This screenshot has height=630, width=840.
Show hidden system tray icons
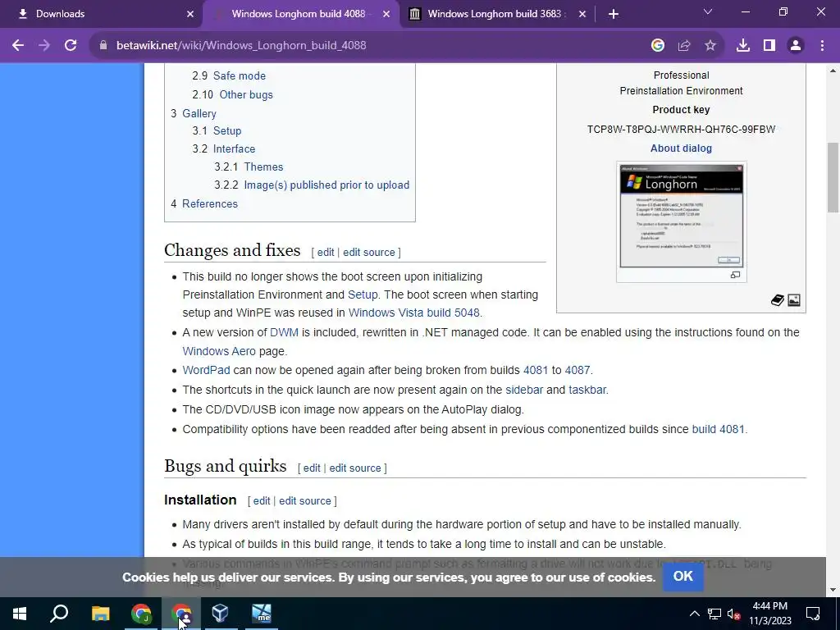pos(694,614)
